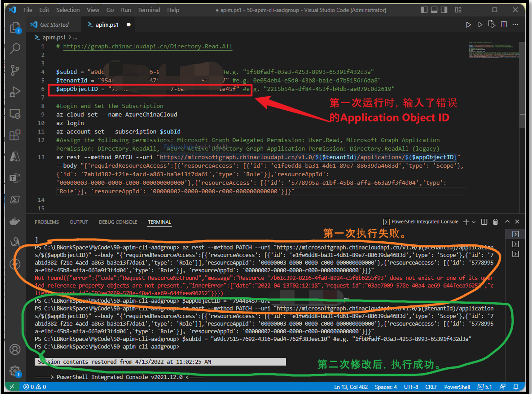
Task: Click the PowerShell language mode in status bar
Action: click(457, 387)
